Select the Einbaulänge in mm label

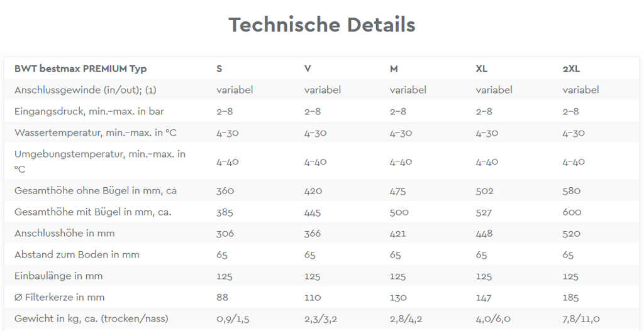click(x=58, y=276)
